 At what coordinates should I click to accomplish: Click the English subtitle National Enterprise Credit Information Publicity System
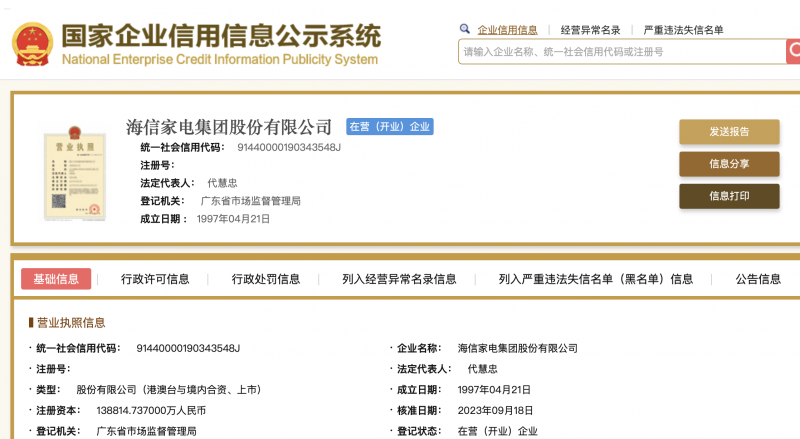220,60
